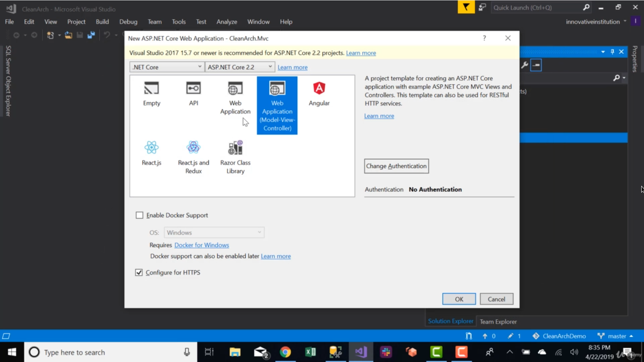Screen dimensions: 644x362
Task: Open the Properties side tab
Action: [x=635, y=59]
